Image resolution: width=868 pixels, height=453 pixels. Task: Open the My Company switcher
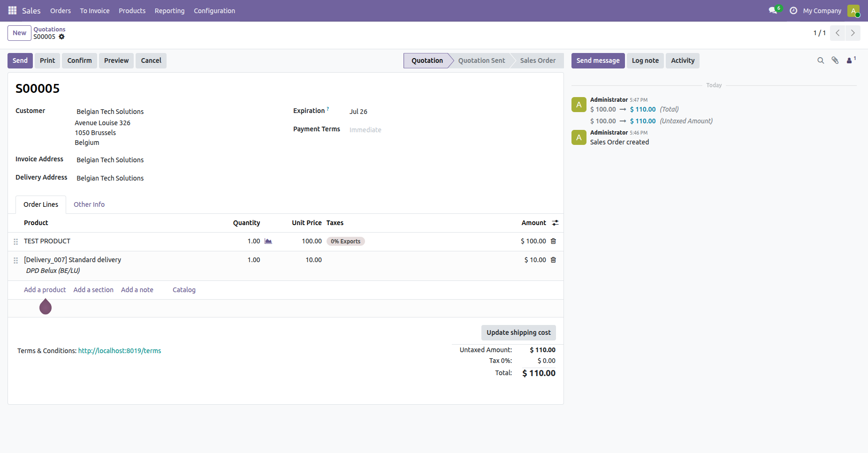point(822,10)
